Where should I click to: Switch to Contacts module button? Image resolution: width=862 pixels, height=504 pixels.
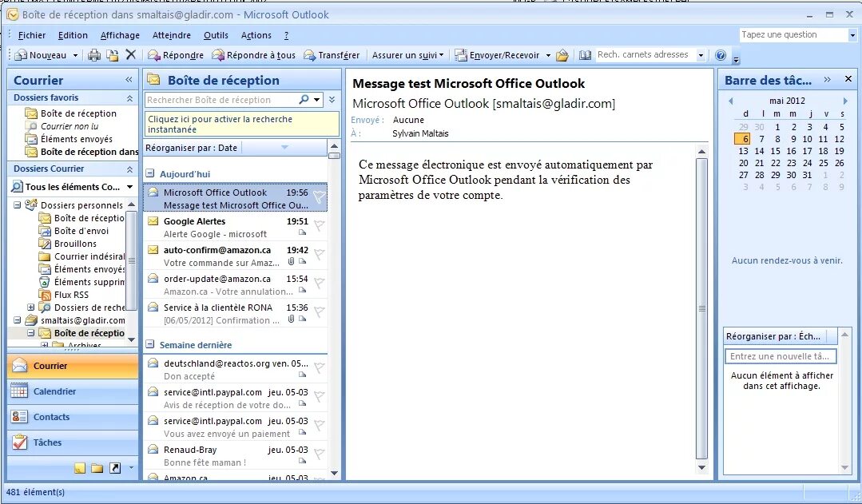pos(73,417)
